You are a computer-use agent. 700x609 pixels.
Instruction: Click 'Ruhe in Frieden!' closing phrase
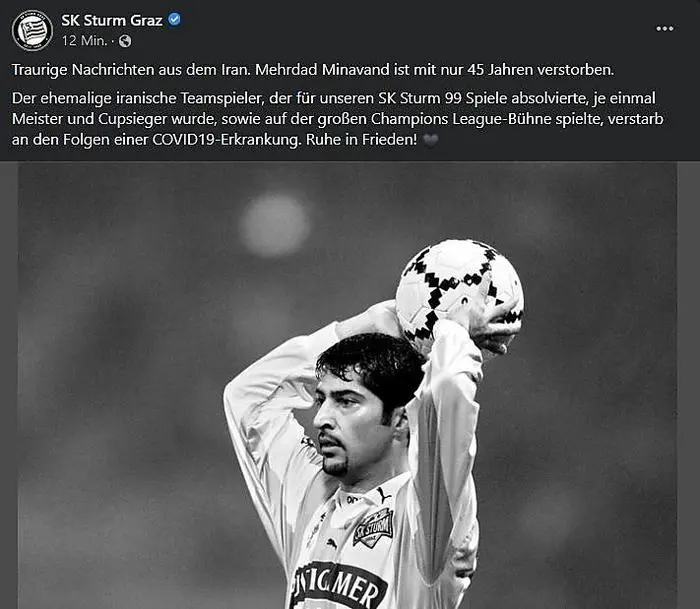(362, 140)
